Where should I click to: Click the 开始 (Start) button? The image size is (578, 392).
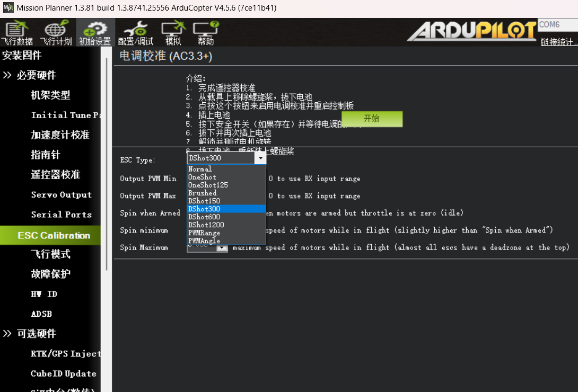(x=372, y=119)
